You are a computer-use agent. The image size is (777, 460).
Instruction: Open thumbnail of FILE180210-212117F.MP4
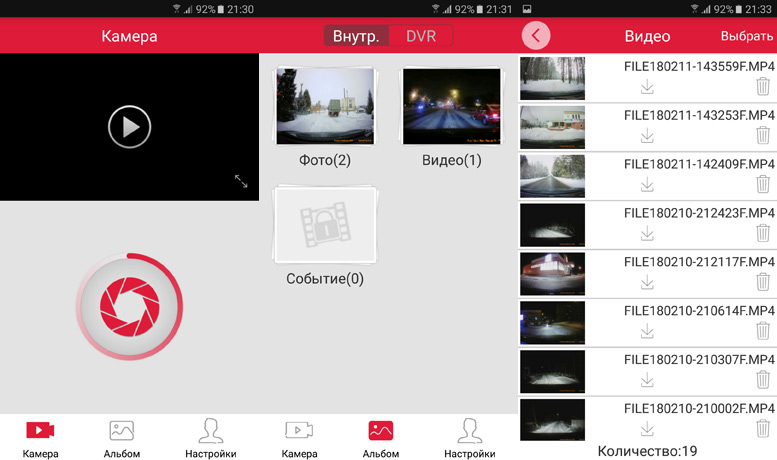(552, 274)
